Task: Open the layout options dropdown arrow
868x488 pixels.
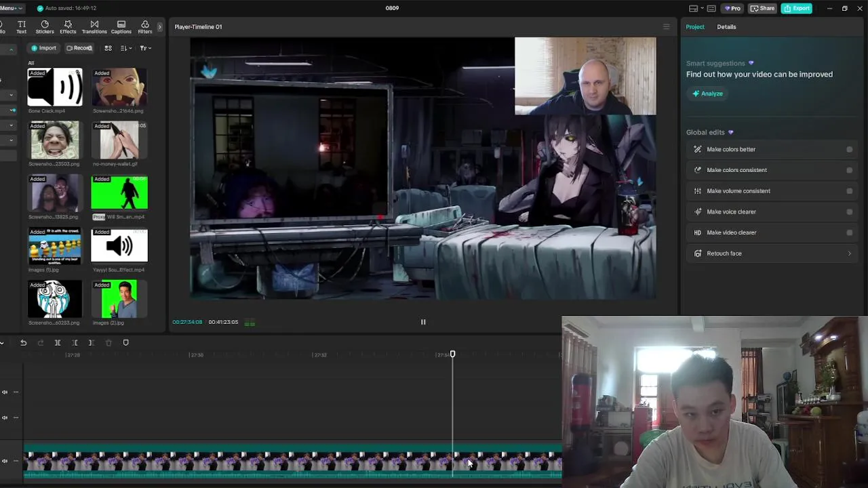Action: click(702, 8)
